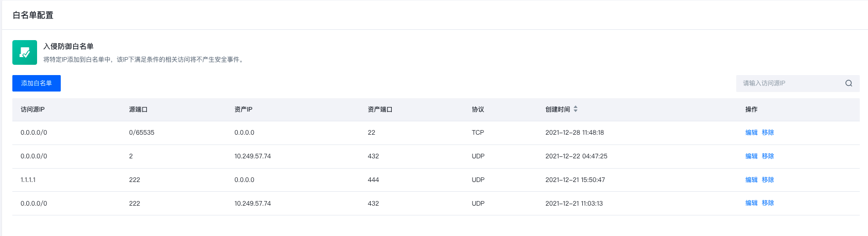Click the 访问源IP column header
Viewport: 868px width, 236px height.
pos(32,110)
